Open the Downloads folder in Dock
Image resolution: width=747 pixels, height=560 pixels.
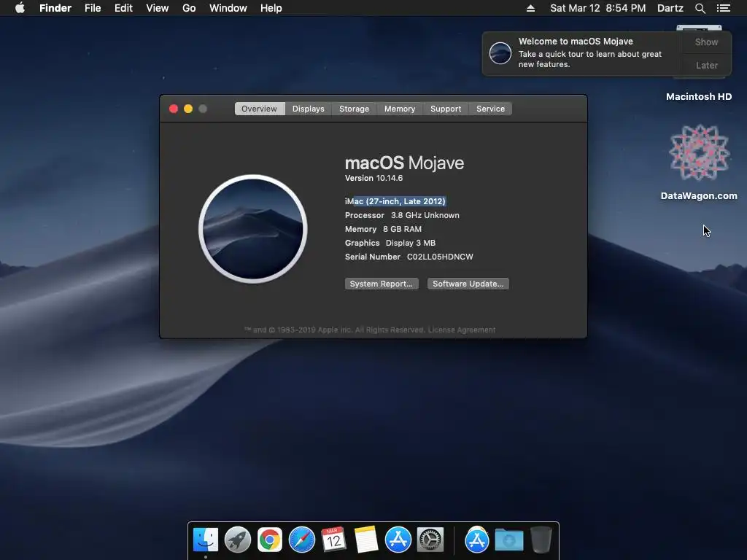(x=508, y=540)
